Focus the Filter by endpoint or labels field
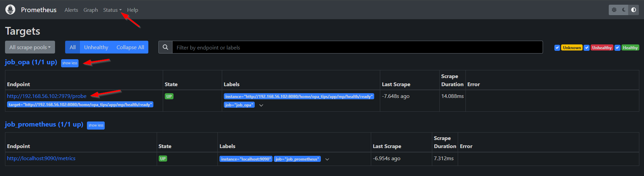 (357, 47)
